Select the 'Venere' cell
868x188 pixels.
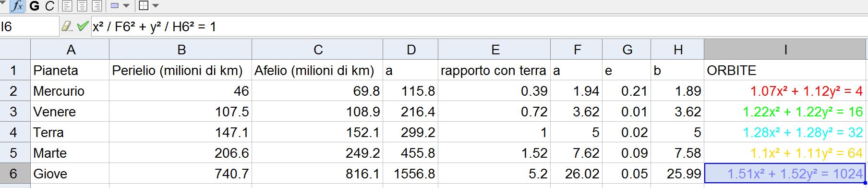tap(70, 112)
